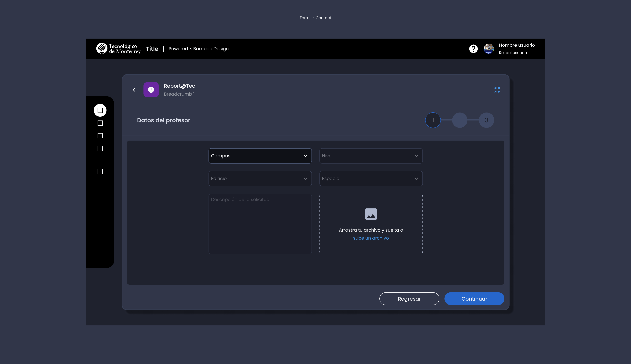Select the highlighted first sidebar icon
This screenshot has height=364, width=631.
click(x=100, y=110)
